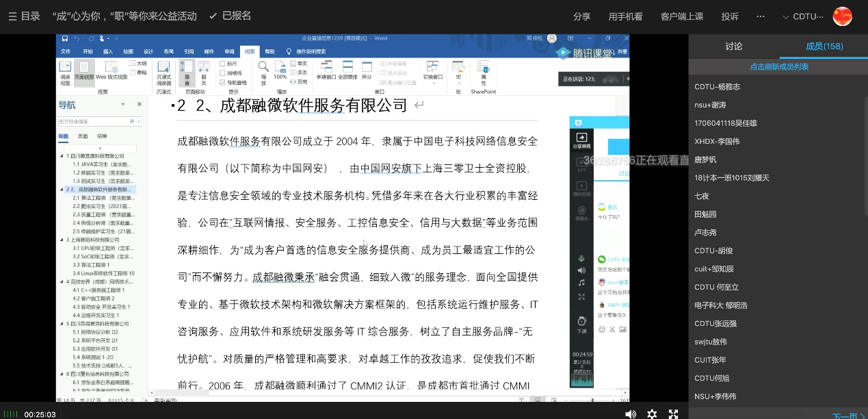Click the 共享 share button in Word
Image resolution: width=868 pixels, height=419 pixels.
(x=622, y=51)
